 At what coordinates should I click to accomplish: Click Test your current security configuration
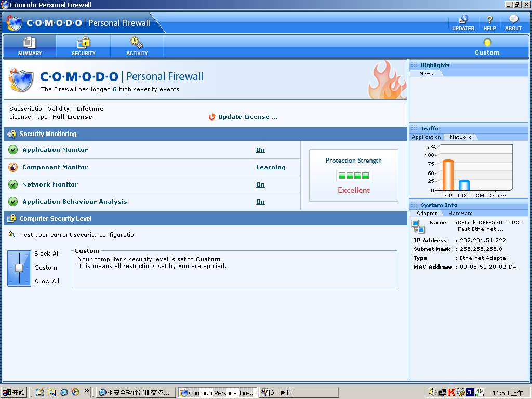[x=79, y=235]
